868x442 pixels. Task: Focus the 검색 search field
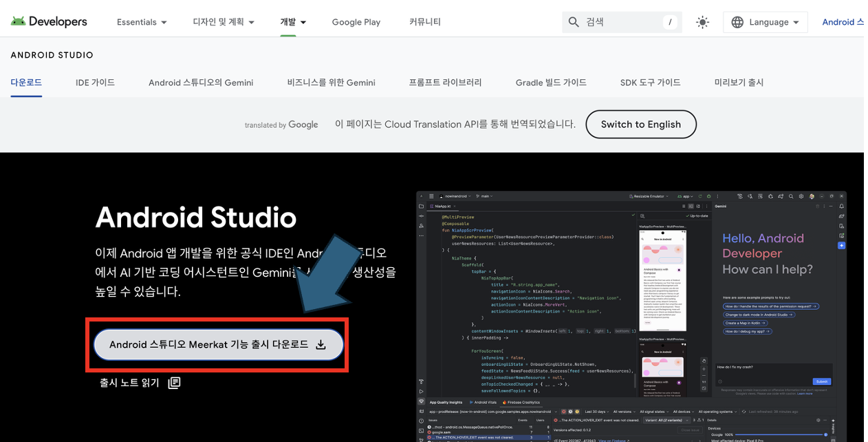click(x=622, y=22)
